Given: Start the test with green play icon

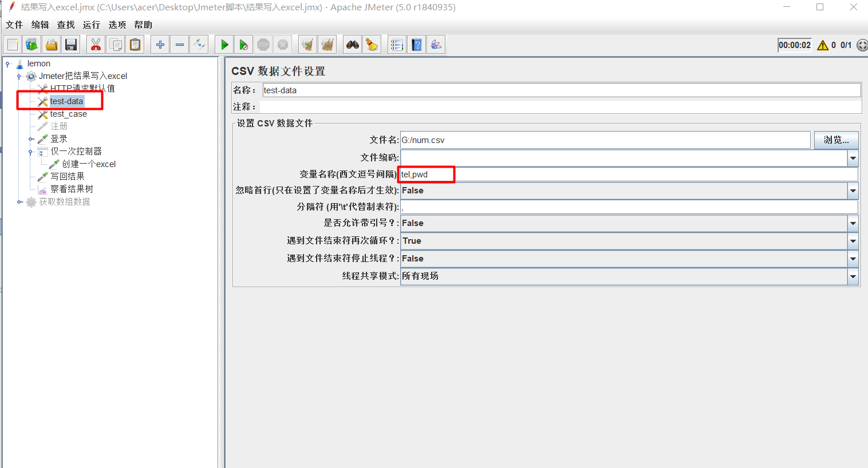Looking at the screenshot, I should (x=224, y=45).
